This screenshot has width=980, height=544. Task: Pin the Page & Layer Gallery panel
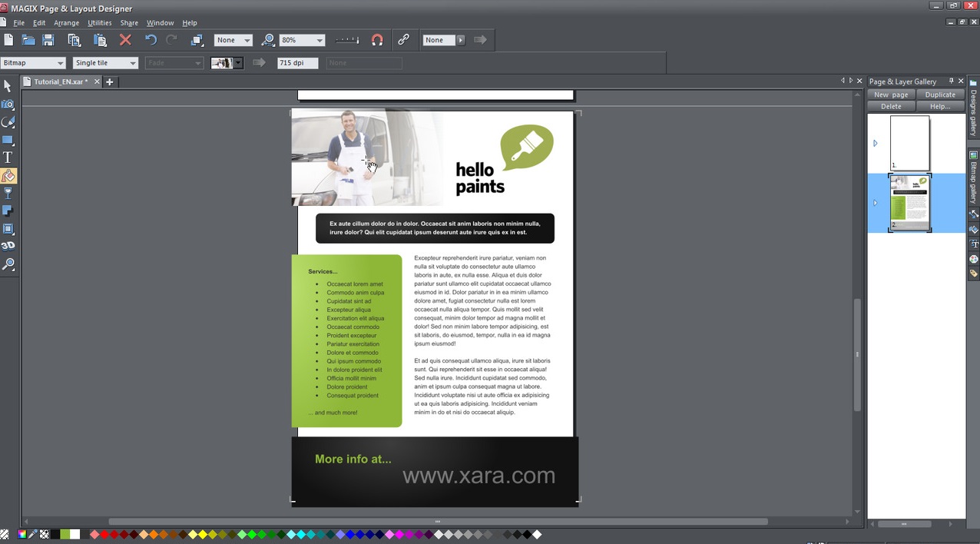click(951, 81)
